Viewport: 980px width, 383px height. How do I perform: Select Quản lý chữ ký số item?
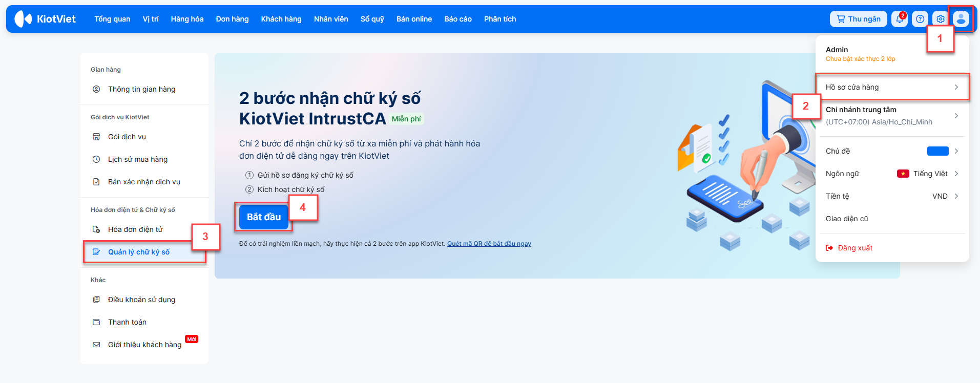[x=144, y=252]
